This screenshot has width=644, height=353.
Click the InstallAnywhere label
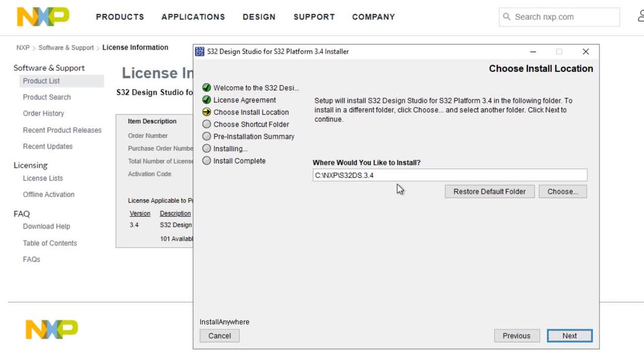224,322
